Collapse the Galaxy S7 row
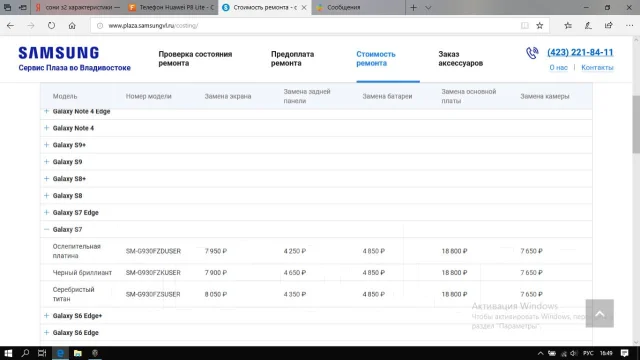 pos(47,229)
